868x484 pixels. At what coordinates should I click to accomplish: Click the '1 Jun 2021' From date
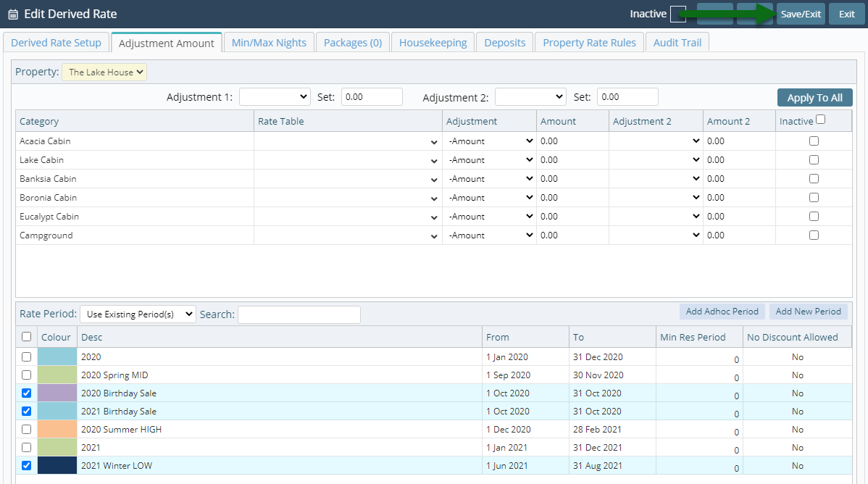pyautogui.click(x=506, y=466)
